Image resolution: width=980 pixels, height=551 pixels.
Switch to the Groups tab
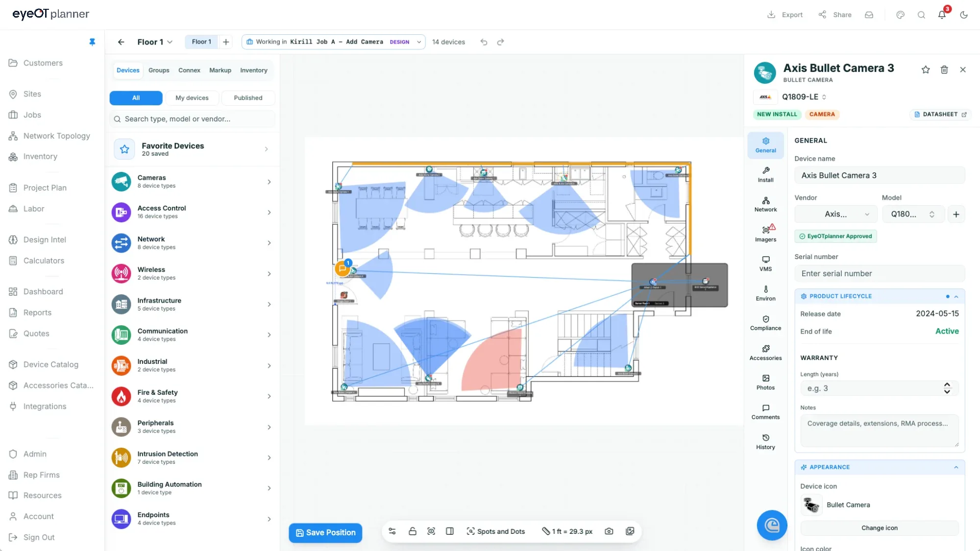pyautogui.click(x=159, y=71)
